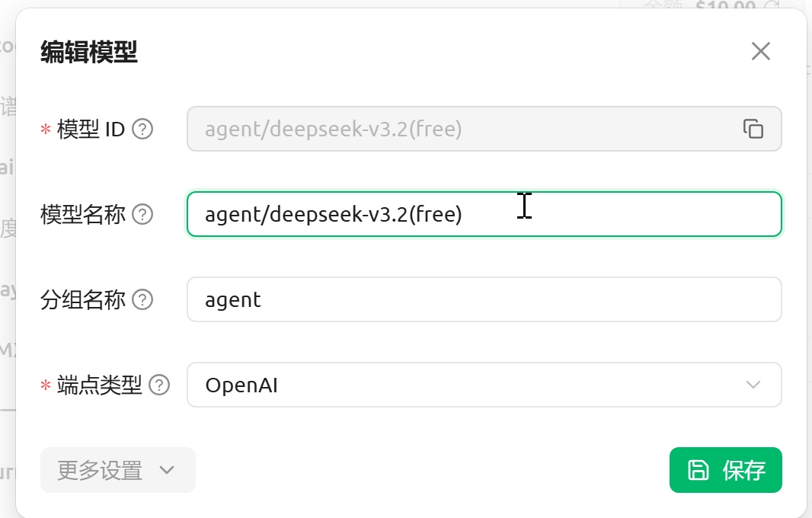The width and height of the screenshot is (812, 518).
Task: Click the down arrow beside 更多设置
Action: (168, 470)
